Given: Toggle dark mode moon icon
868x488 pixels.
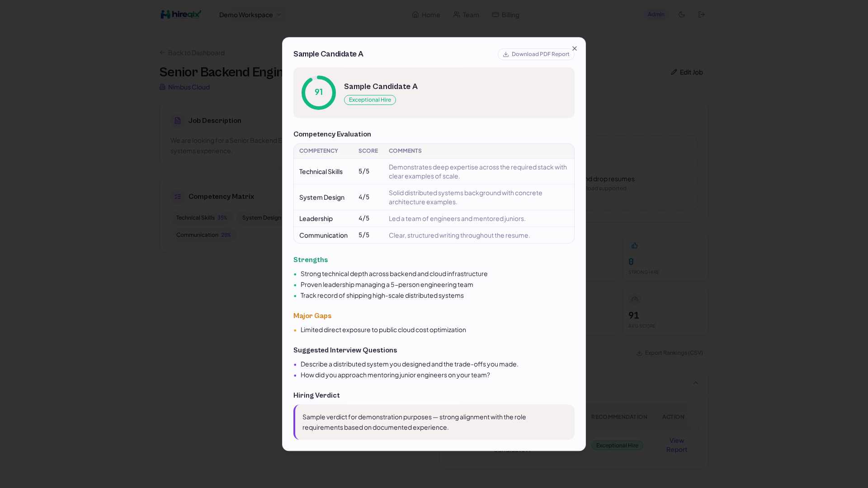Looking at the screenshot, I should [x=682, y=14].
